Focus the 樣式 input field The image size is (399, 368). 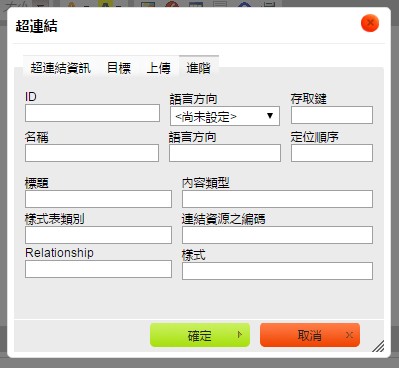(277, 271)
